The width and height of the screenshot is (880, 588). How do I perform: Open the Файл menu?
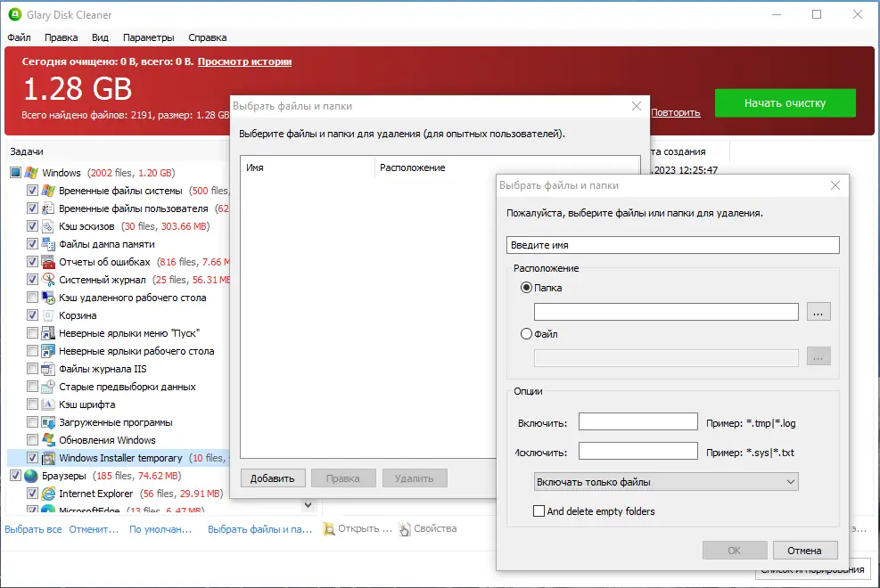[x=19, y=37]
